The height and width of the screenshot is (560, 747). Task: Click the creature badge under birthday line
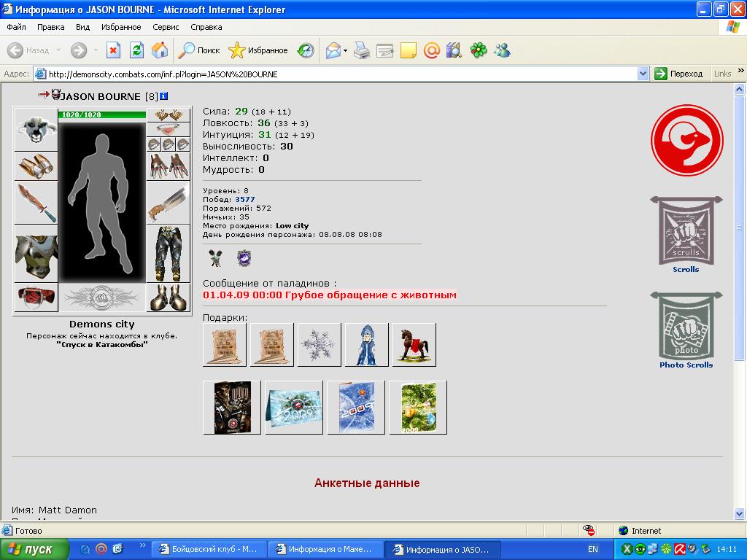[x=216, y=258]
